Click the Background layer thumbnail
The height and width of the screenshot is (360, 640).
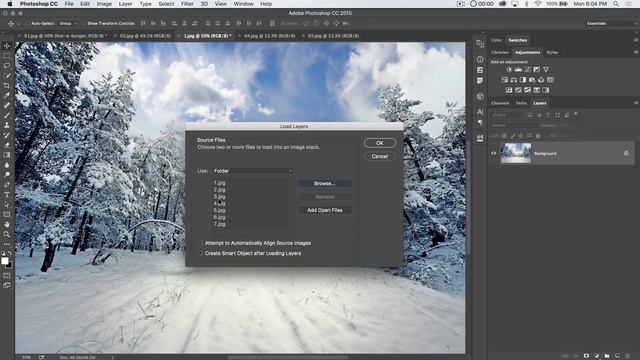[516, 153]
